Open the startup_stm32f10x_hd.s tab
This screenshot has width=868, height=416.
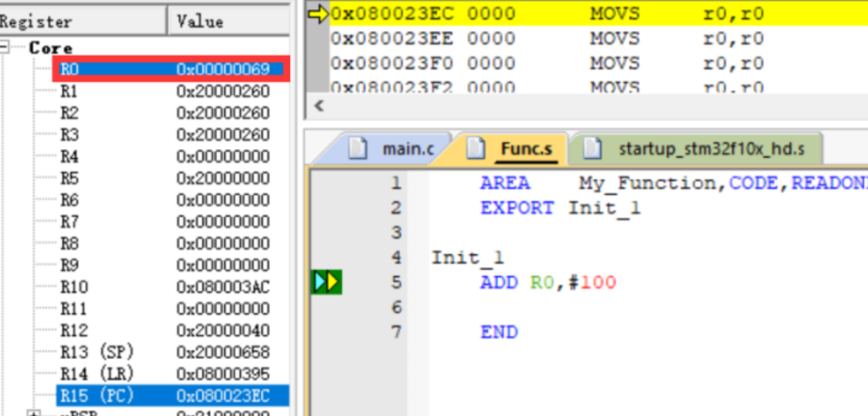point(696,149)
